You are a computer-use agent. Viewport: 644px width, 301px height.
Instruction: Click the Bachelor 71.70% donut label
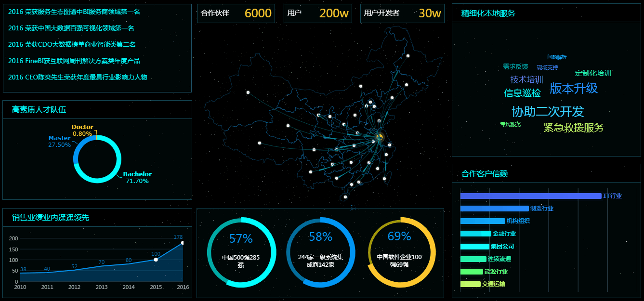click(x=137, y=178)
